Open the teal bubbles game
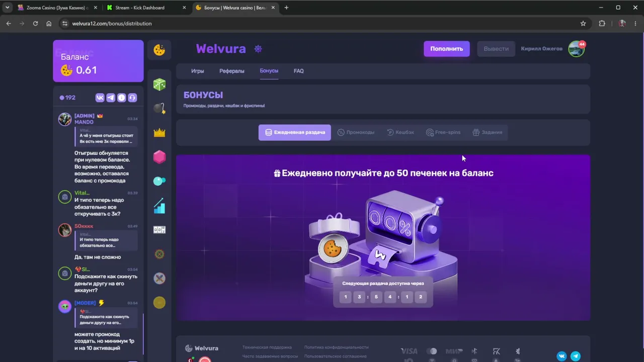 tap(159, 181)
